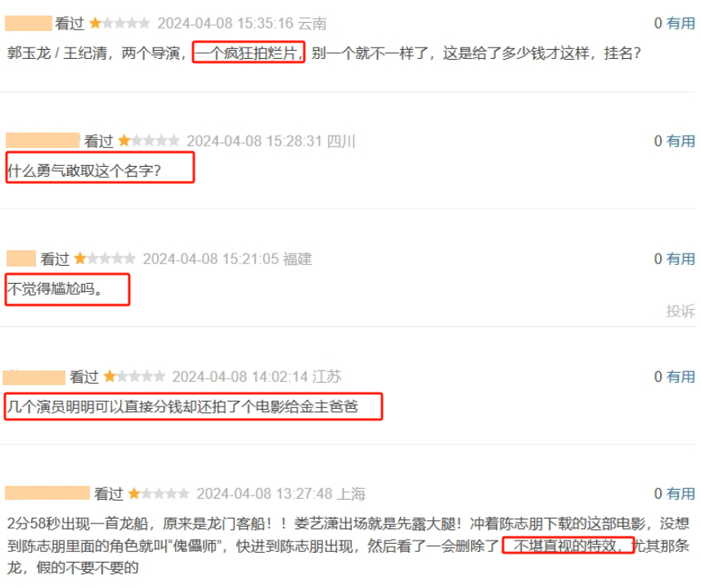Vote 有用 on the Fujian review
Screen dimensions: 701x588
click(681, 259)
